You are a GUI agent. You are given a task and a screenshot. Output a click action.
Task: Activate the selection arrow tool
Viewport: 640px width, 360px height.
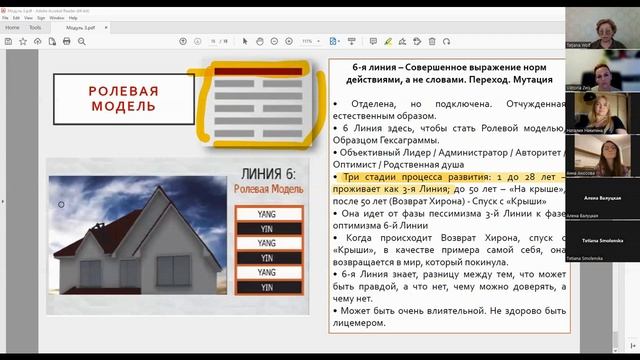(245, 41)
